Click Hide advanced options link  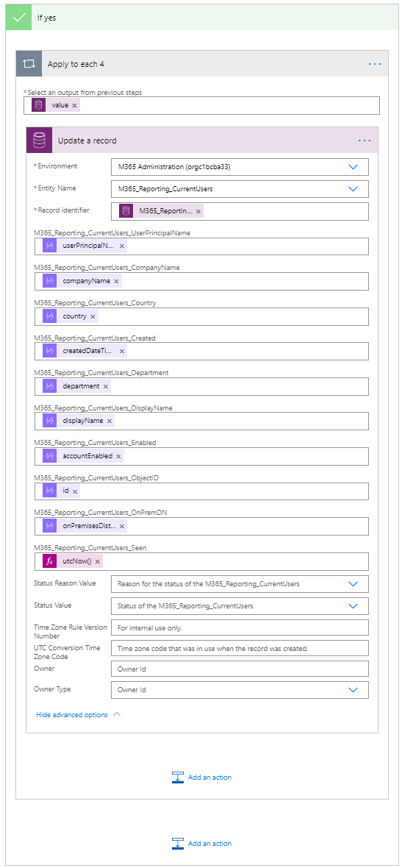[x=72, y=715]
